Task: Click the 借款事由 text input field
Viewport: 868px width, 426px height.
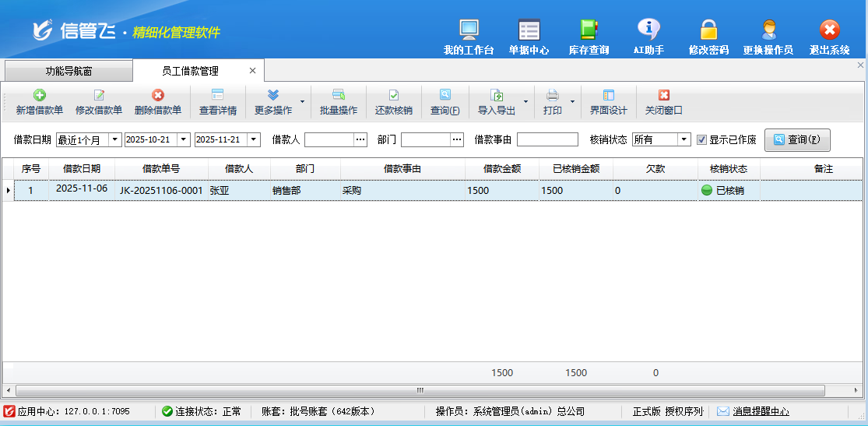Action: point(547,139)
